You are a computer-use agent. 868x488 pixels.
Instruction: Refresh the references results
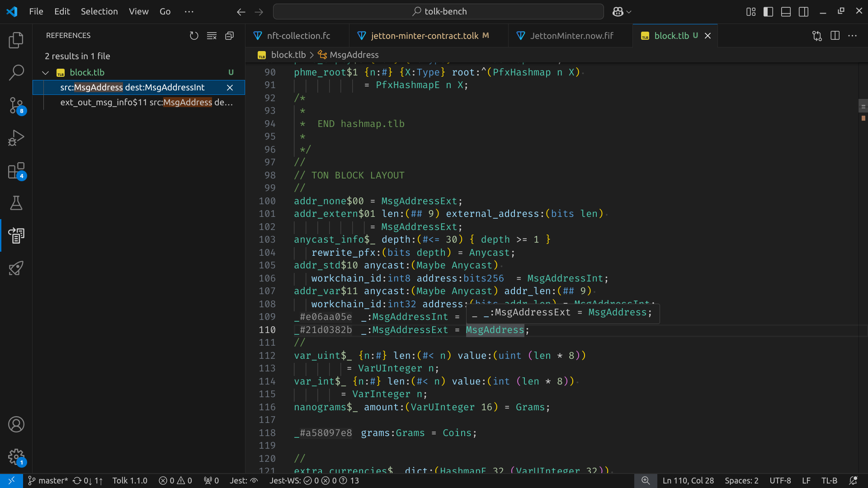[194, 36]
